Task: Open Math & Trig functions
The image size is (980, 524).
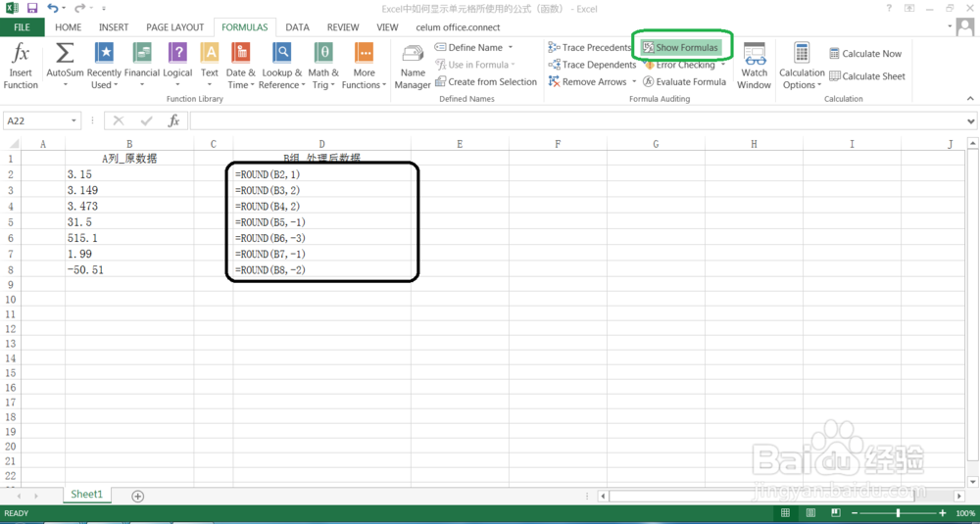Action: click(x=323, y=67)
